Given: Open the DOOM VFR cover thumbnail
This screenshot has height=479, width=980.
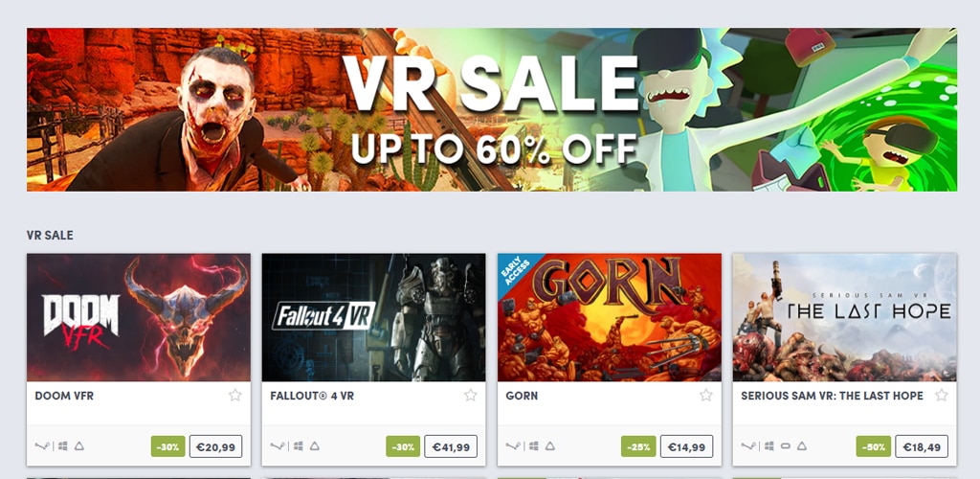Looking at the screenshot, I should pos(139,318).
